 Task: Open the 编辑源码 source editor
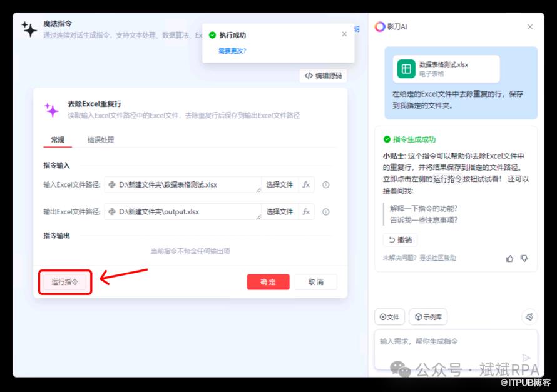click(x=323, y=76)
